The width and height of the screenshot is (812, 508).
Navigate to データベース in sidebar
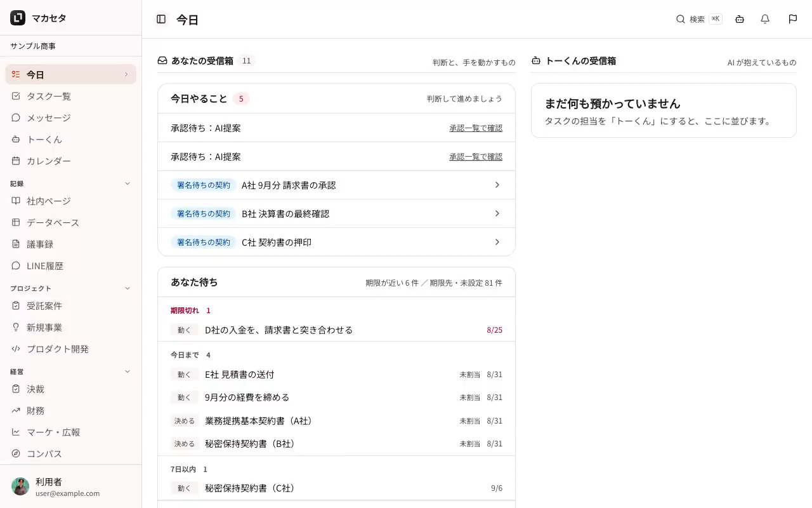click(71, 222)
